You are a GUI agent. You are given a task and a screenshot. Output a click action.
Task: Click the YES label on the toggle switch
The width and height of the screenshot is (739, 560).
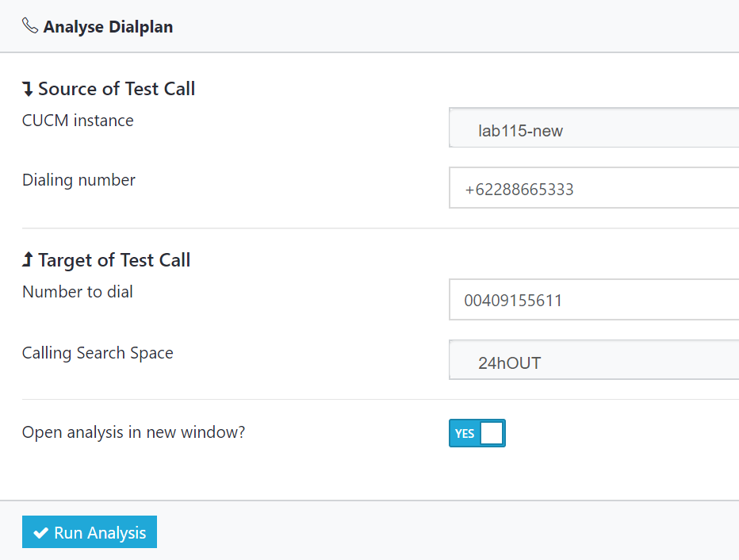464,433
